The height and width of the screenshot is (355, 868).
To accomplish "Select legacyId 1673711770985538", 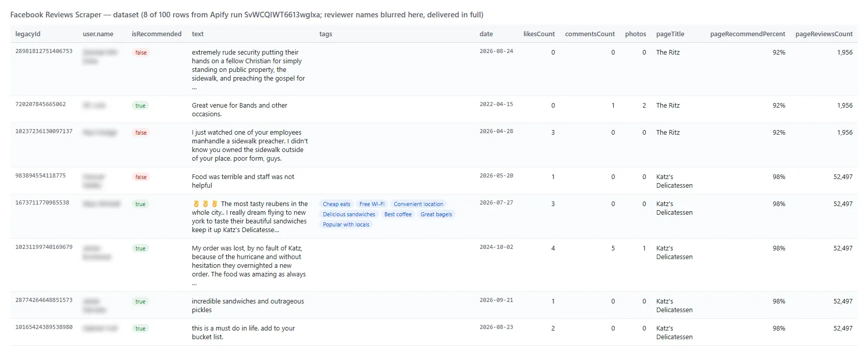I will 42,203.
